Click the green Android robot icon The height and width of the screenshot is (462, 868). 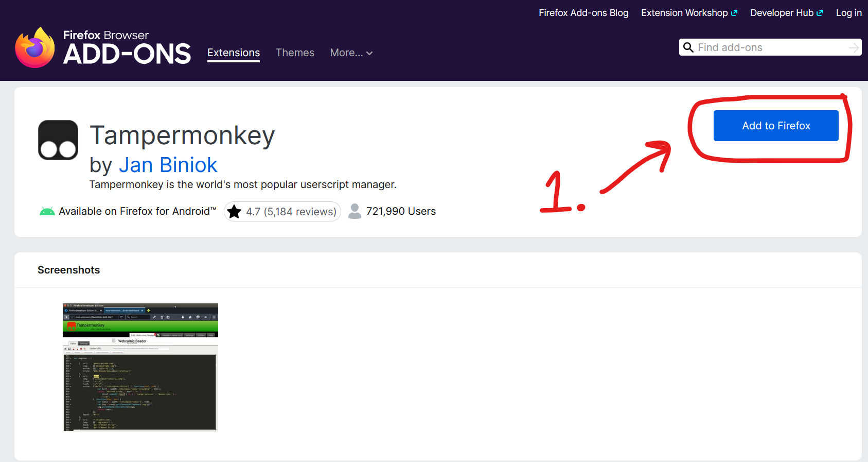(x=47, y=211)
